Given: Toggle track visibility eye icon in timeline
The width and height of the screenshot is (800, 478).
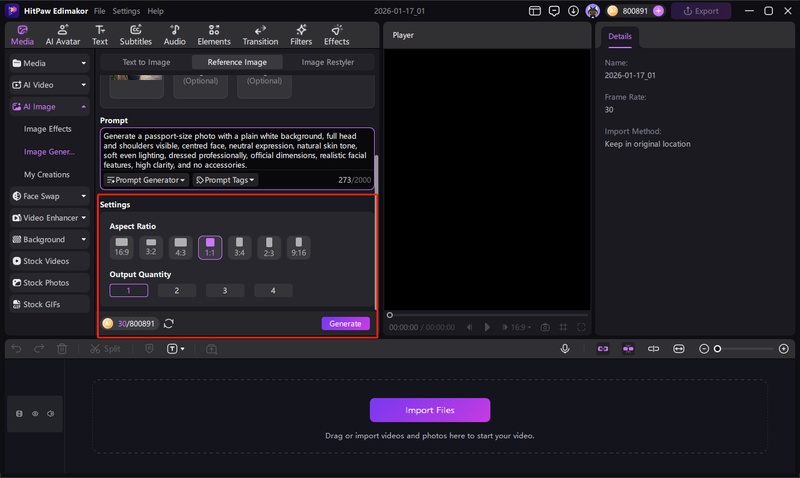Looking at the screenshot, I should click(x=35, y=413).
